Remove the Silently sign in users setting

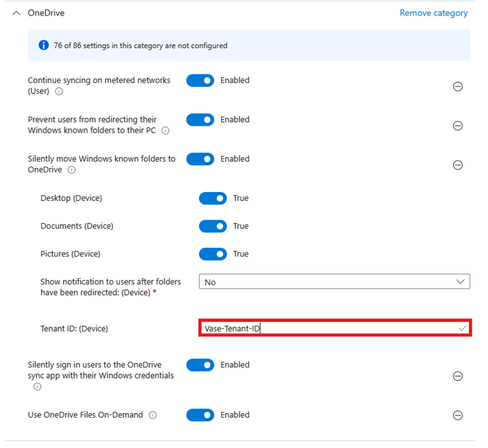click(x=457, y=376)
